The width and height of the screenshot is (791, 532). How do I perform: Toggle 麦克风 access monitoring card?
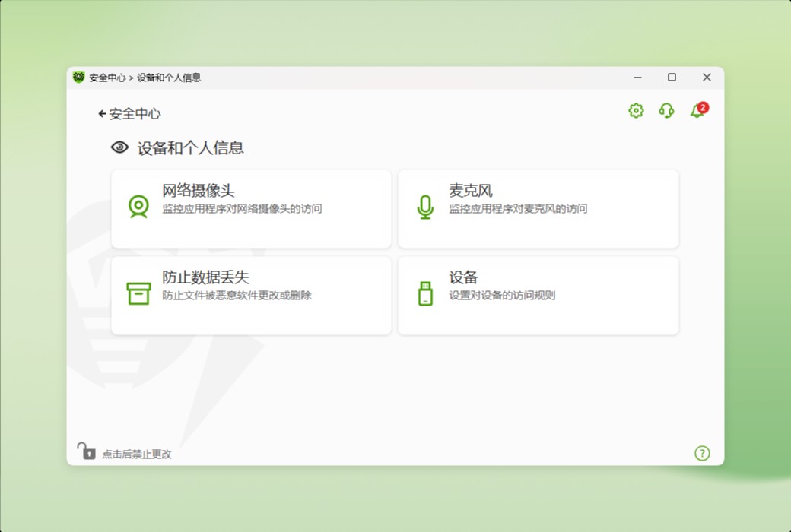tap(538, 207)
